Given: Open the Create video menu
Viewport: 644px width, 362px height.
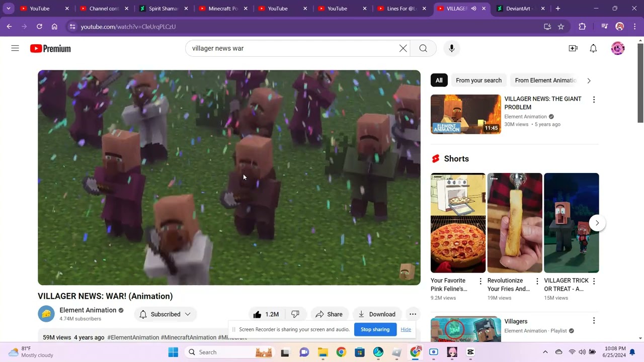Looking at the screenshot, I should tap(573, 48).
